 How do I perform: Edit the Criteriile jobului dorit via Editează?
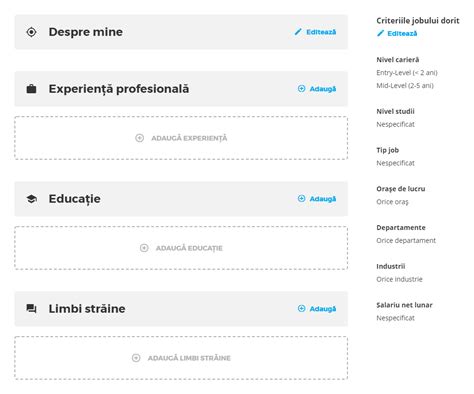(402, 33)
